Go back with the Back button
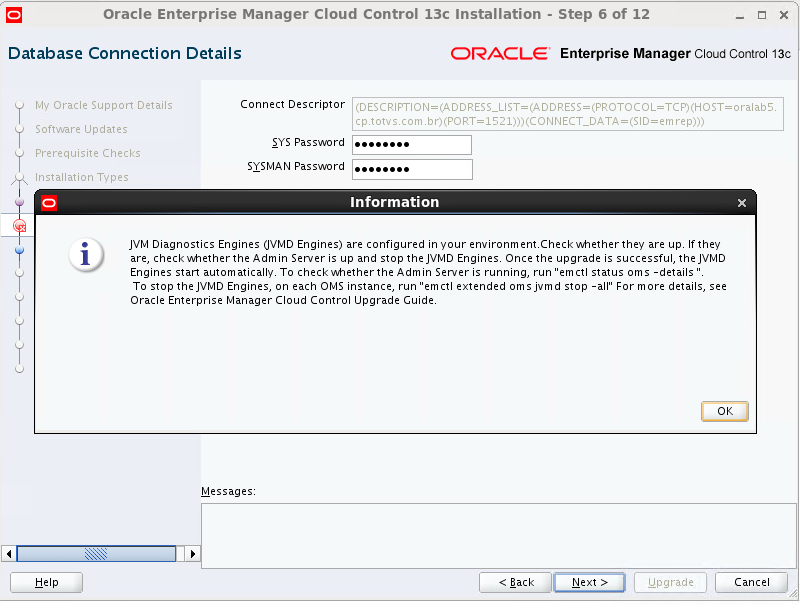The height and width of the screenshot is (608, 800). (515, 582)
